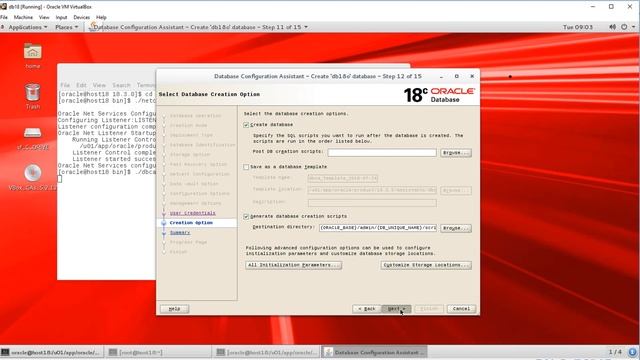Viewport: 640px width, 360px height.
Task: Click the Oracle 18c Database logo
Action: click(439, 95)
